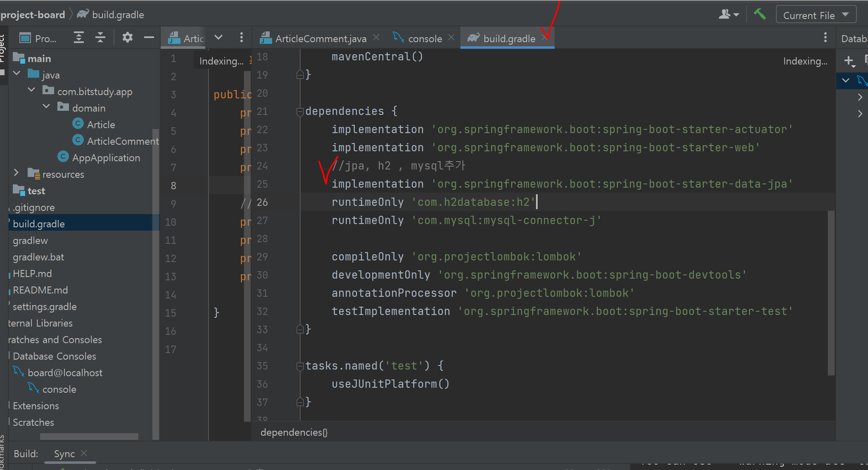Switch to ArticleComment.java tab

[320, 39]
